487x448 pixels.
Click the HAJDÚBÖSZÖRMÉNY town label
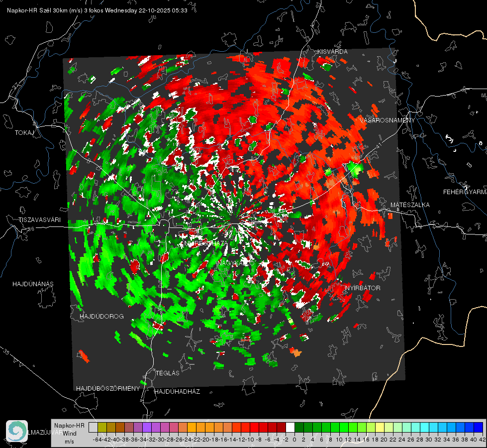coord(108,389)
